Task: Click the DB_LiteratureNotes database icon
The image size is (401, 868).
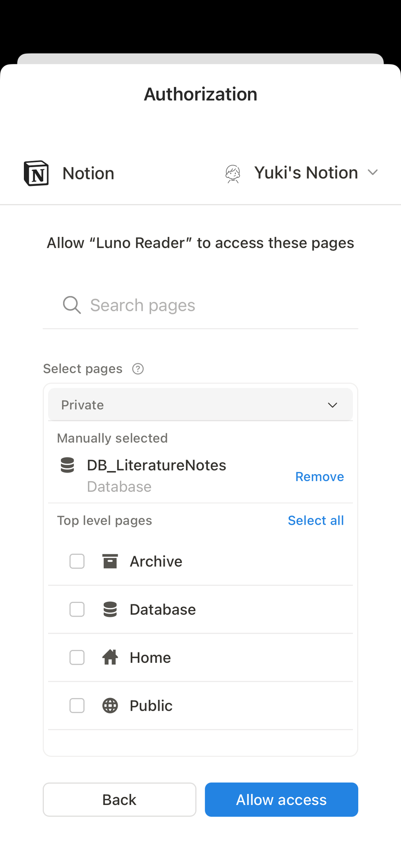Action: [x=67, y=465]
